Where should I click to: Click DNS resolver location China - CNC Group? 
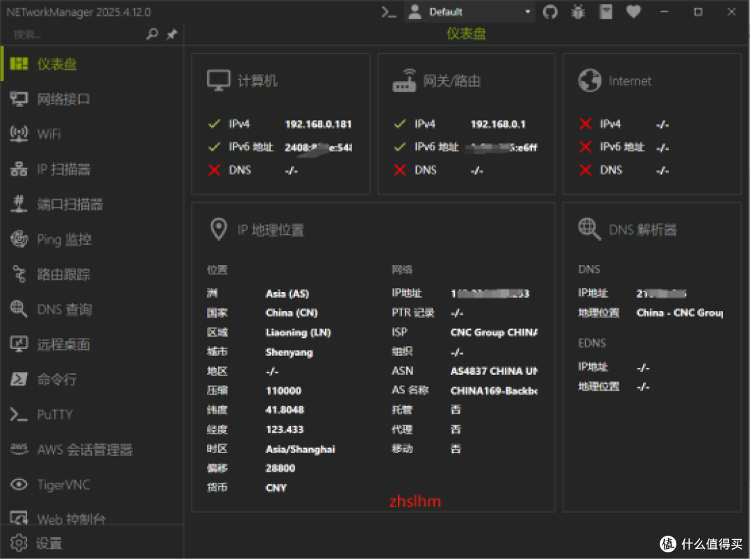click(680, 313)
